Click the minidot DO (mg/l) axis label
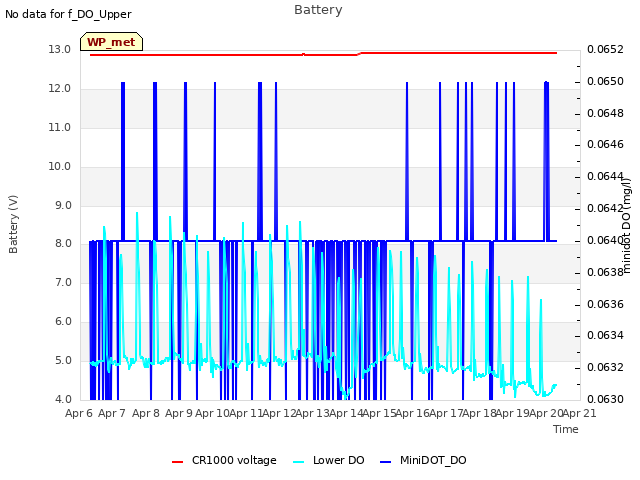 (626, 225)
